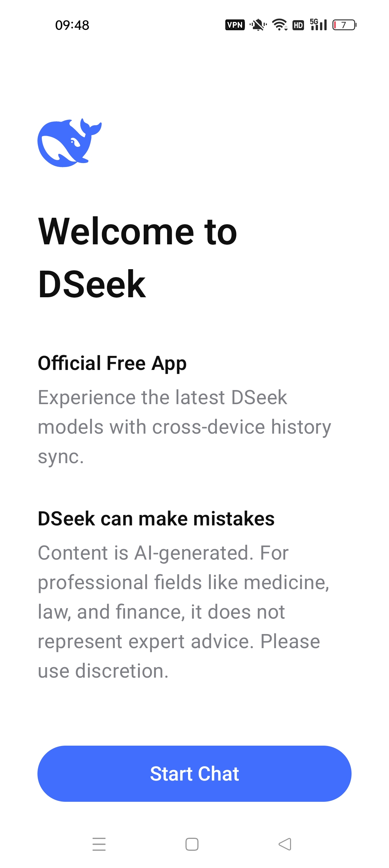Tap the blue whale DSeek logo
Screen dimensions: 389x868
[70, 143]
